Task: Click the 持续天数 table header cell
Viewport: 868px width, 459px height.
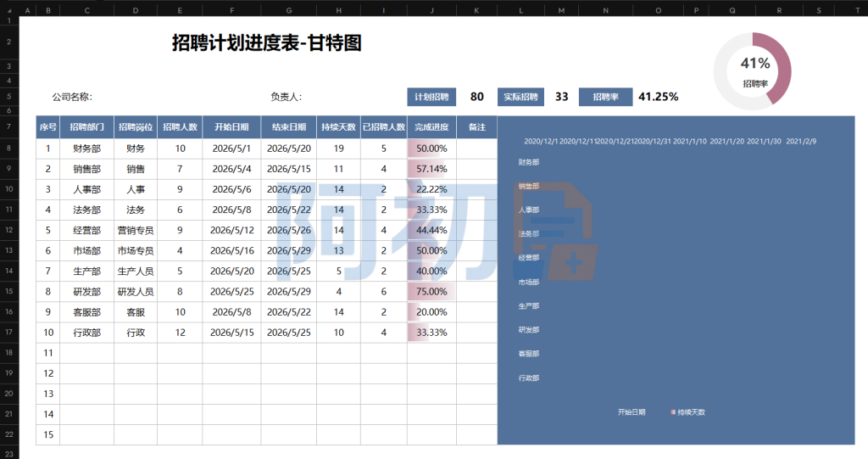Action: click(x=339, y=127)
